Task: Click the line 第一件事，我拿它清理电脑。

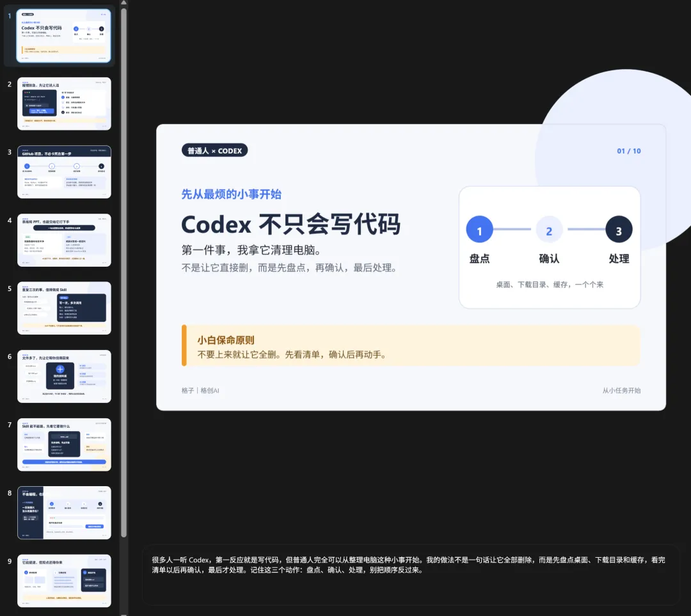Action: (x=251, y=250)
